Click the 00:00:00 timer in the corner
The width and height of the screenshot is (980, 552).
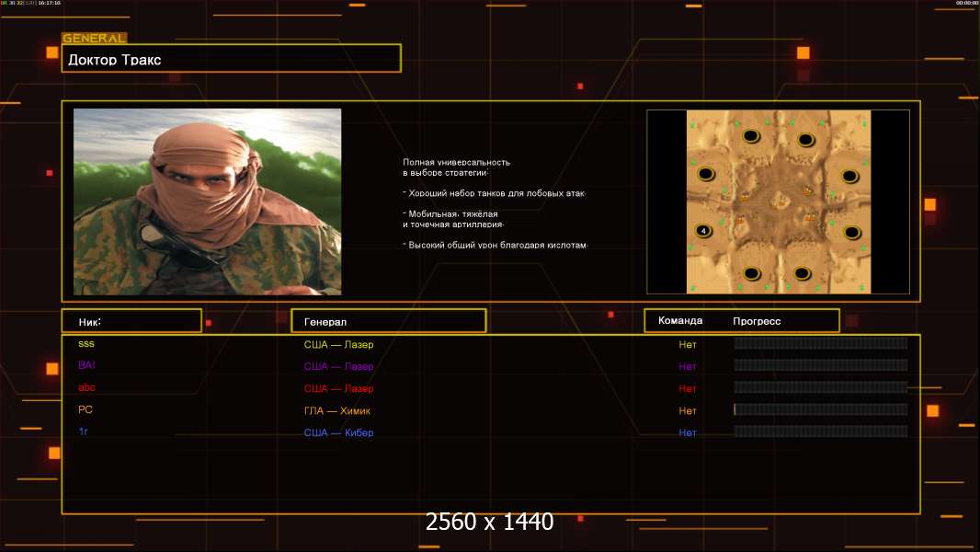point(965,4)
